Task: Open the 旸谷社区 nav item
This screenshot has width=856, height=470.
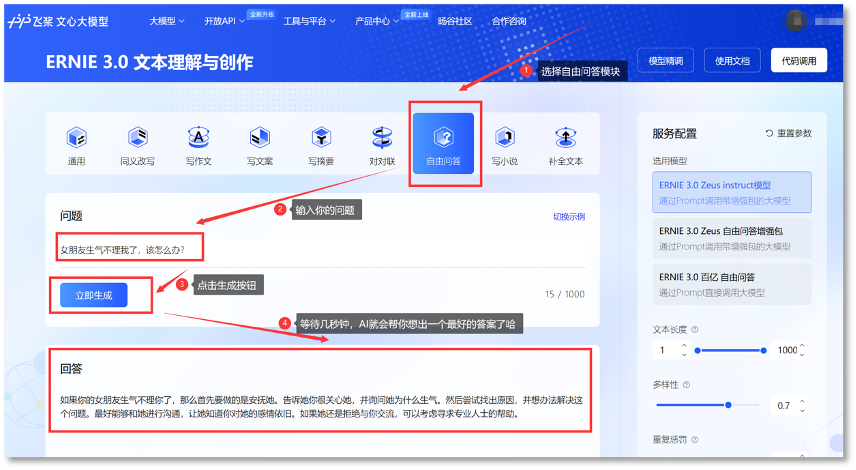Action: pos(455,21)
